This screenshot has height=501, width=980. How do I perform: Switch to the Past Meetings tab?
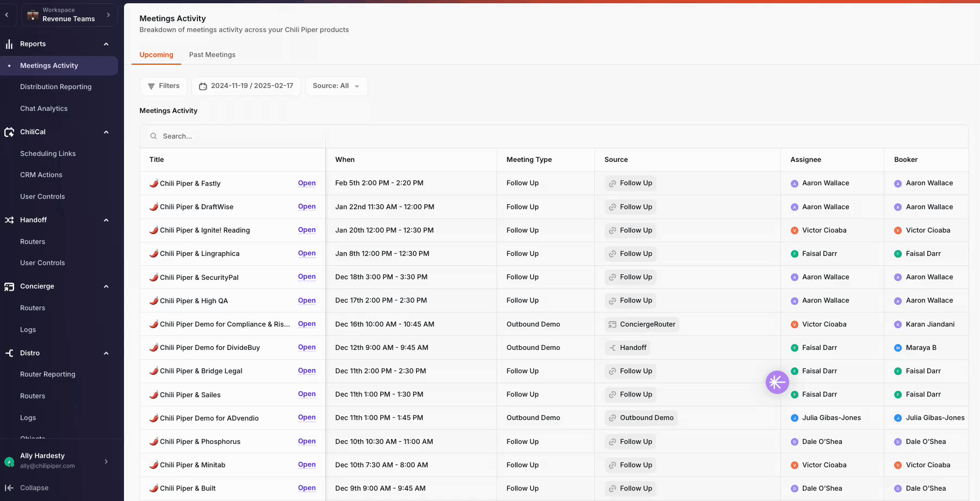(x=212, y=55)
